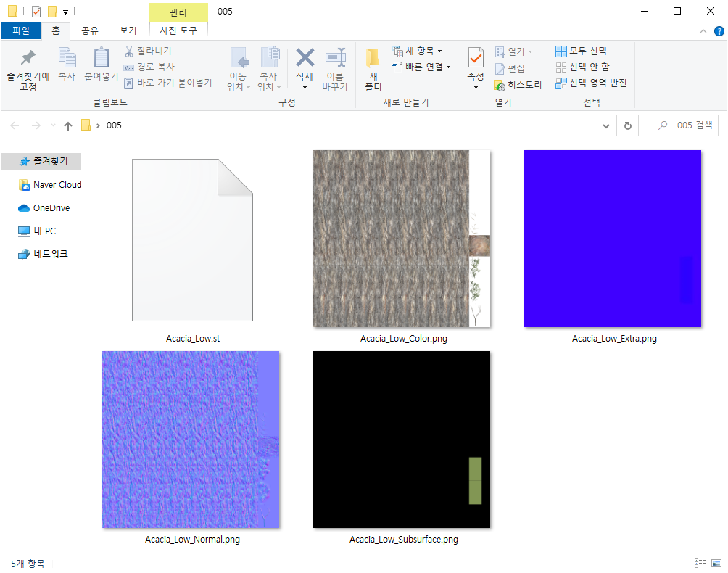728x573 pixels.
Task: Expand the Delete (삭제) dropdown arrow
Action: pyautogui.click(x=305, y=87)
